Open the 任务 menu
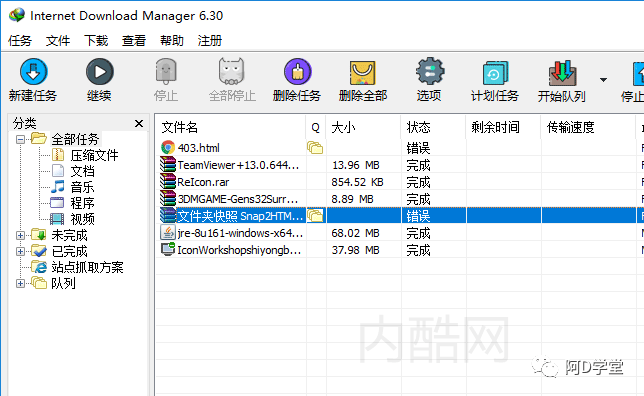 click(x=20, y=41)
